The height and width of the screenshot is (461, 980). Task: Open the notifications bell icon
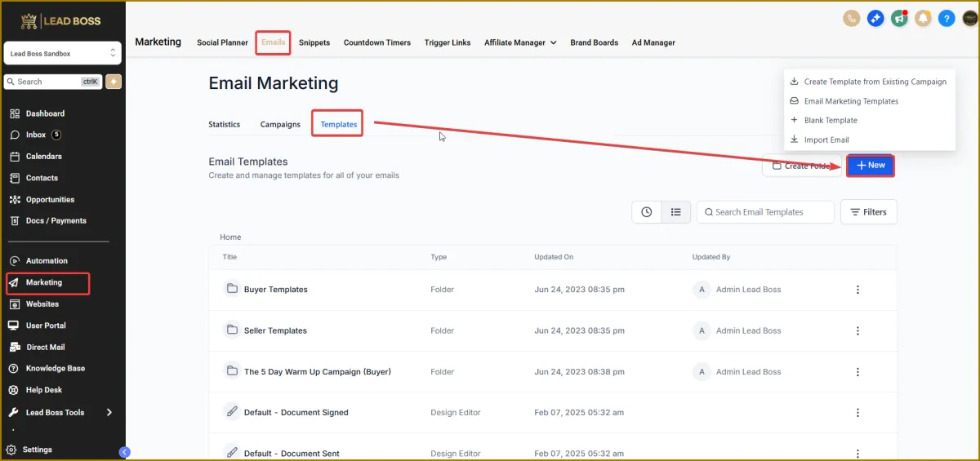(923, 18)
